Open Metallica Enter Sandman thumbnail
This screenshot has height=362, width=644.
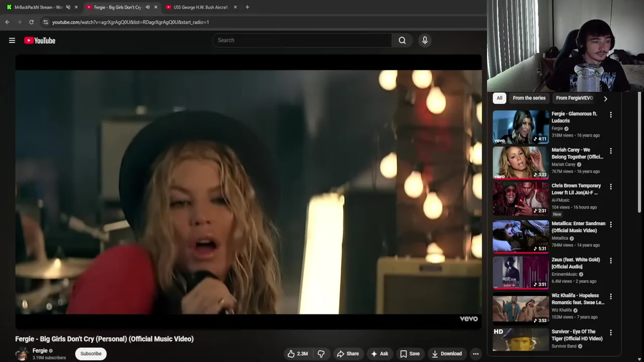pyautogui.click(x=521, y=236)
